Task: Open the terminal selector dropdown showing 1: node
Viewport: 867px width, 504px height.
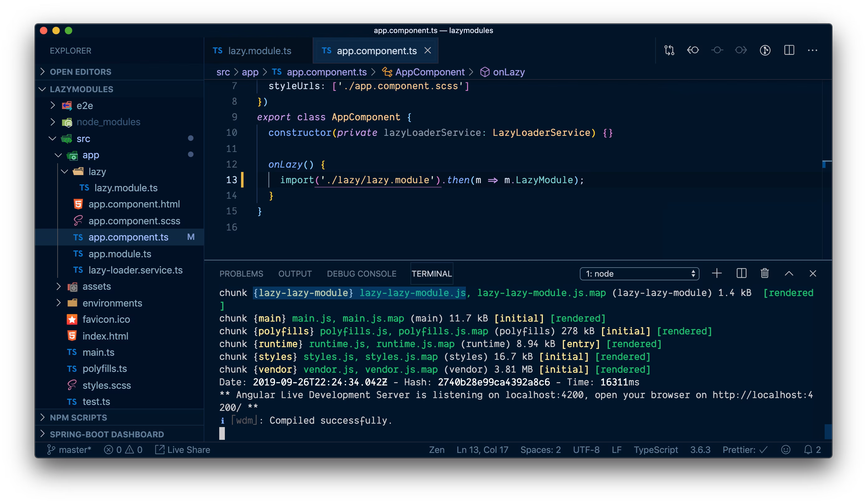Action: click(x=639, y=273)
